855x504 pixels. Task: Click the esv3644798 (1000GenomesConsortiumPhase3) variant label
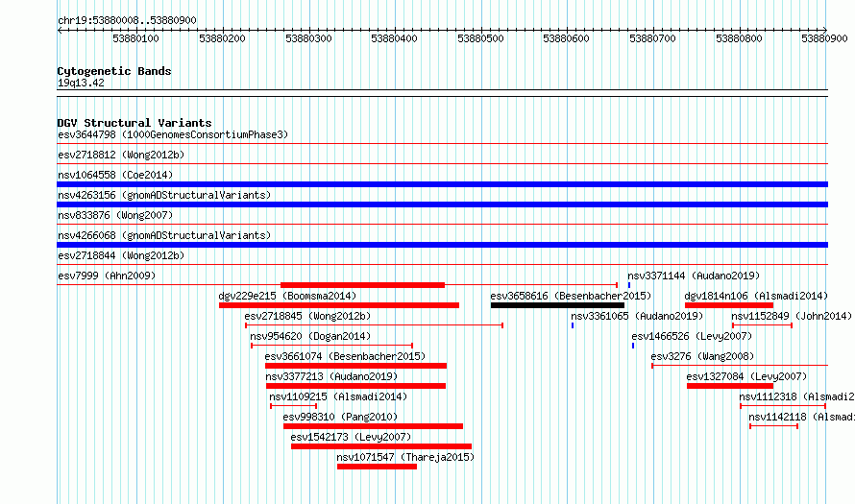[x=173, y=134]
